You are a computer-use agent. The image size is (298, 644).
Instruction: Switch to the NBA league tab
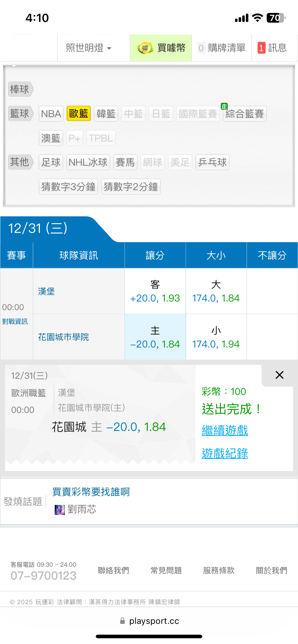[51, 114]
